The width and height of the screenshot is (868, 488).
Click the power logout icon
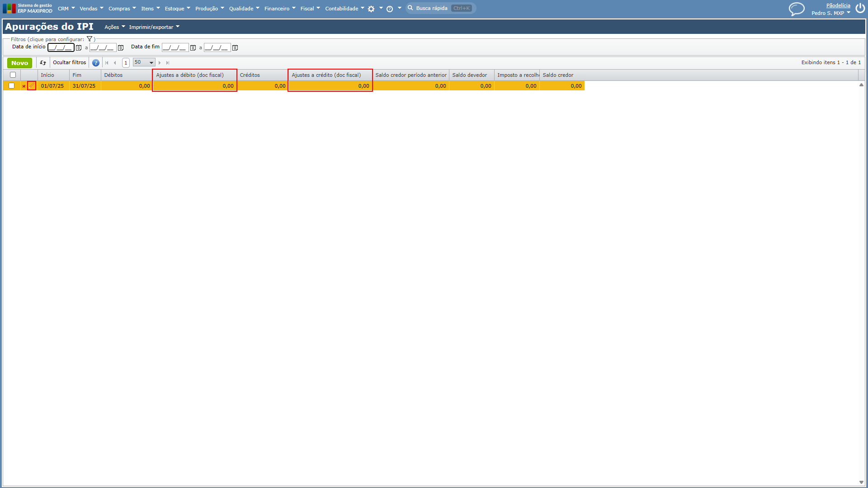[860, 9]
